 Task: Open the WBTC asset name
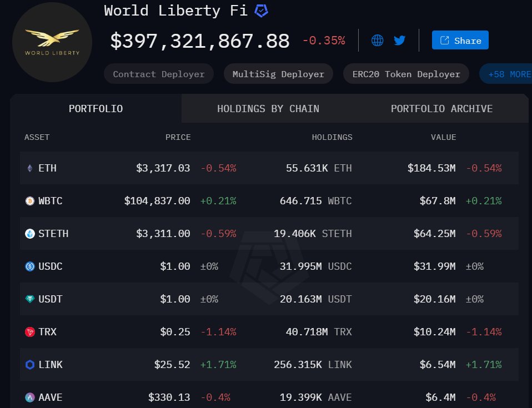click(50, 201)
